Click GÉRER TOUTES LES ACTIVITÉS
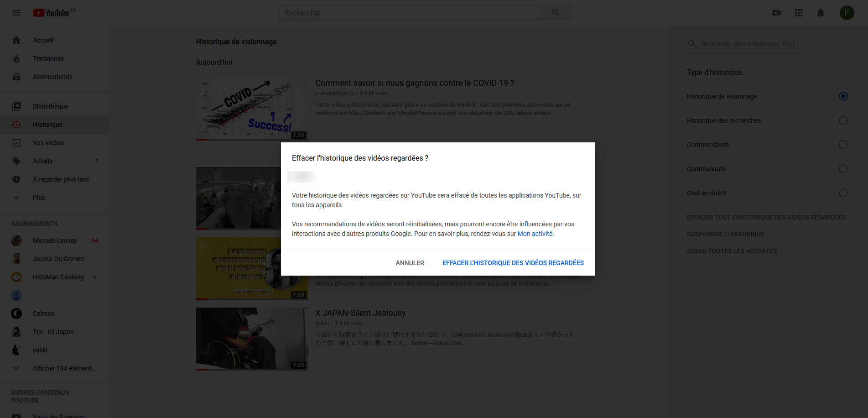The height and width of the screenshot is (418, 868). (x=732, y=251)
